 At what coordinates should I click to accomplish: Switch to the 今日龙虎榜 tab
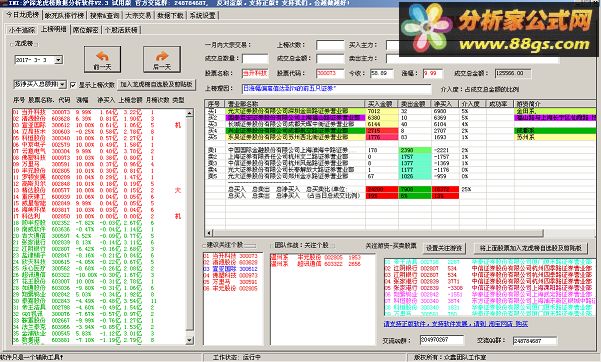[x=23, y=15]
